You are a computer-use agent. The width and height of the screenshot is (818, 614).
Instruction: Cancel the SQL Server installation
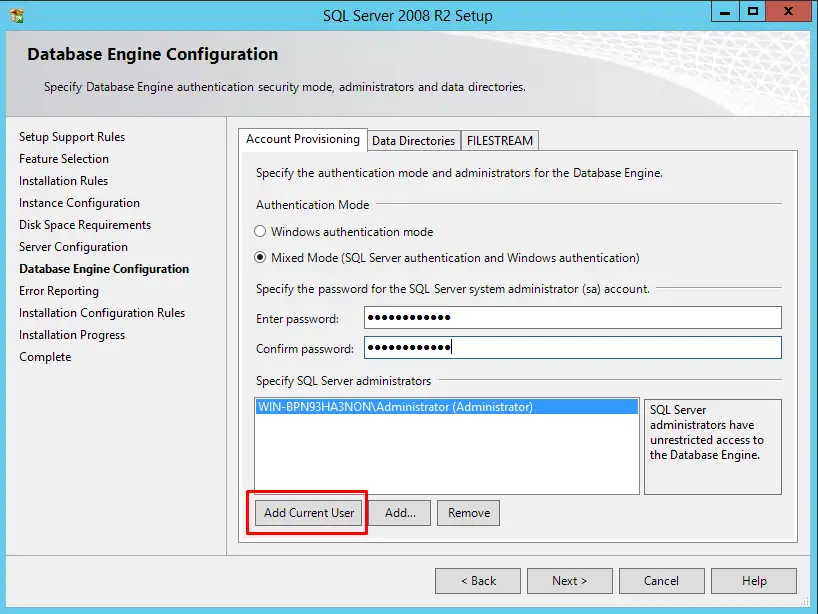click(x=661, y=580)
